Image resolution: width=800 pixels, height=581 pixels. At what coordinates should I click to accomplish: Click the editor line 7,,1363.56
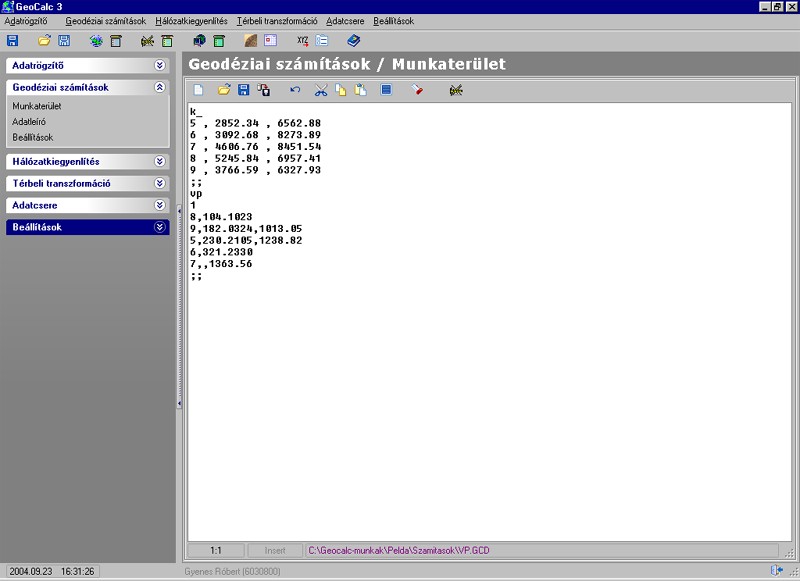[x=221, y=264]
